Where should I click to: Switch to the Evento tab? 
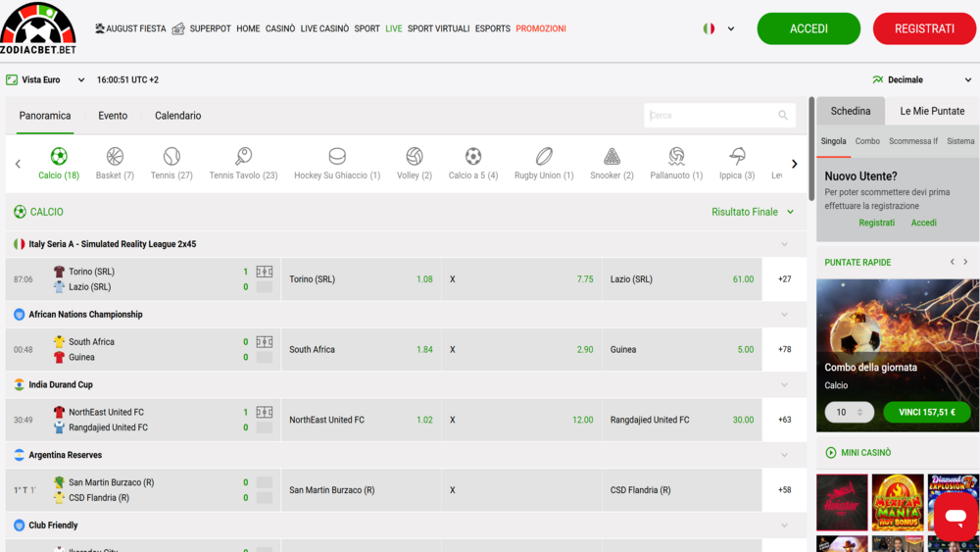coord(113,116)
